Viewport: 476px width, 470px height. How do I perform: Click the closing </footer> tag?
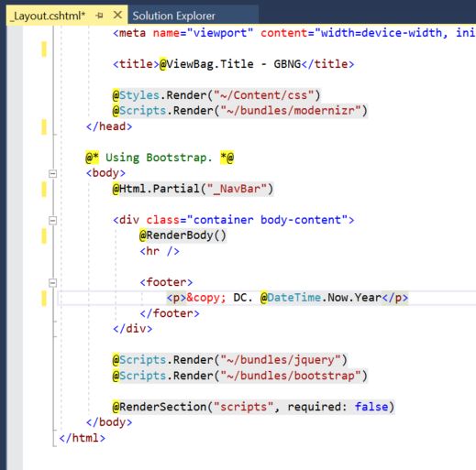170,313
